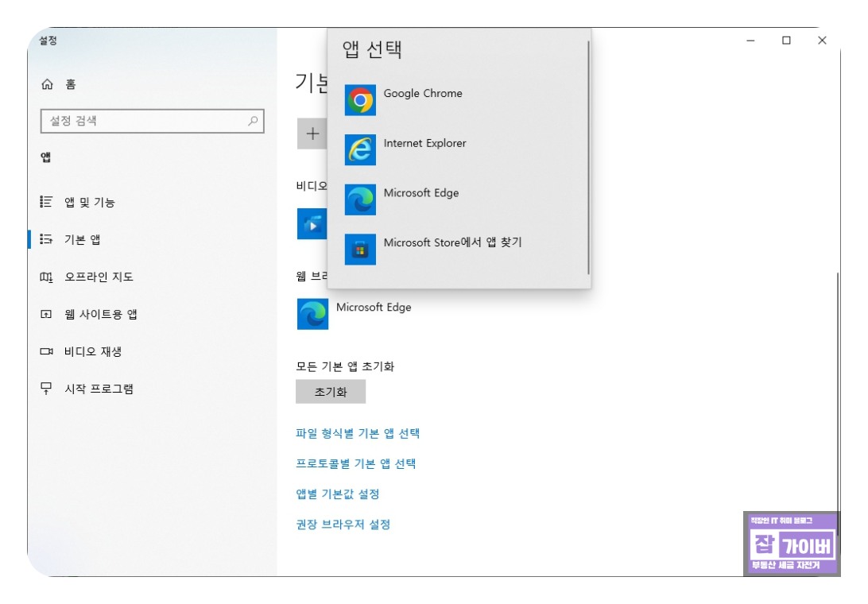This screenshot has height=604, width=868.
Task: Click the Apps & features list icon
Action: coord(46,202)
